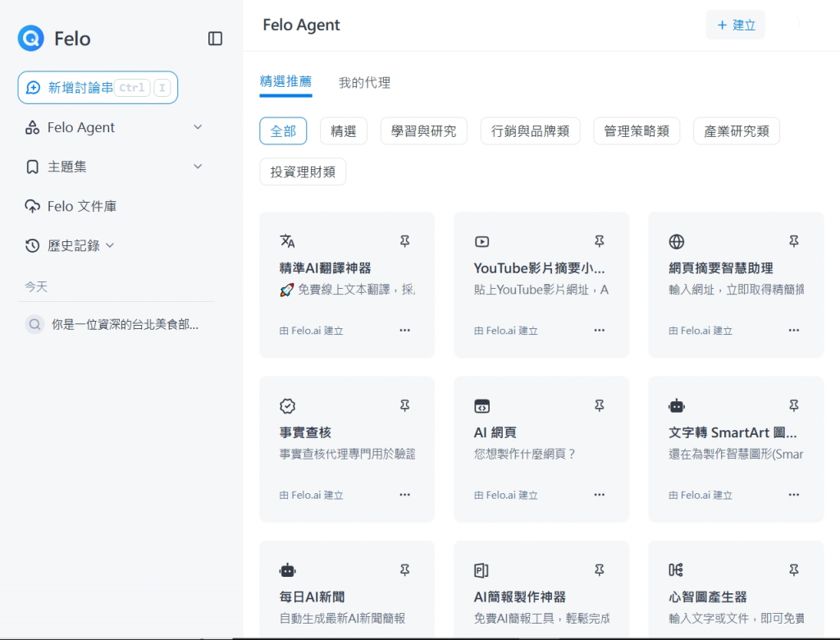This screenshot has height=640, width=840.
Task: Click the code window icon on AI 網頁
Action: [x=482, y=406]
